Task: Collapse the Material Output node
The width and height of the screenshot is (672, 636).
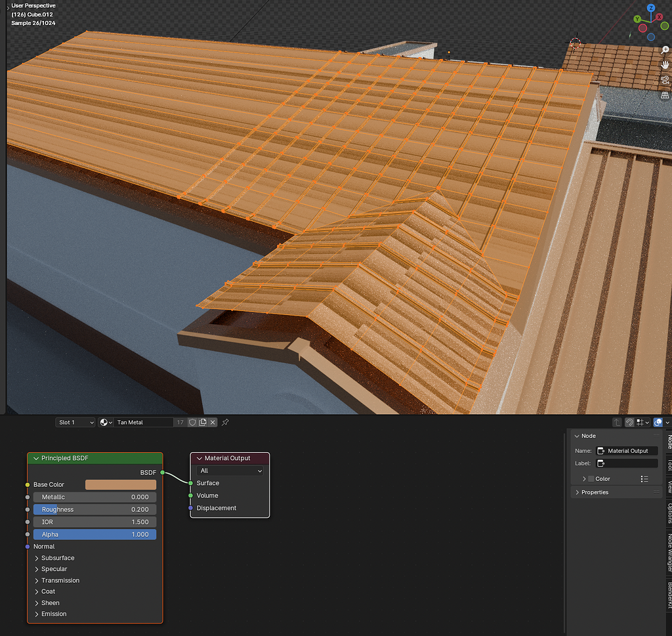Action: 199,459
